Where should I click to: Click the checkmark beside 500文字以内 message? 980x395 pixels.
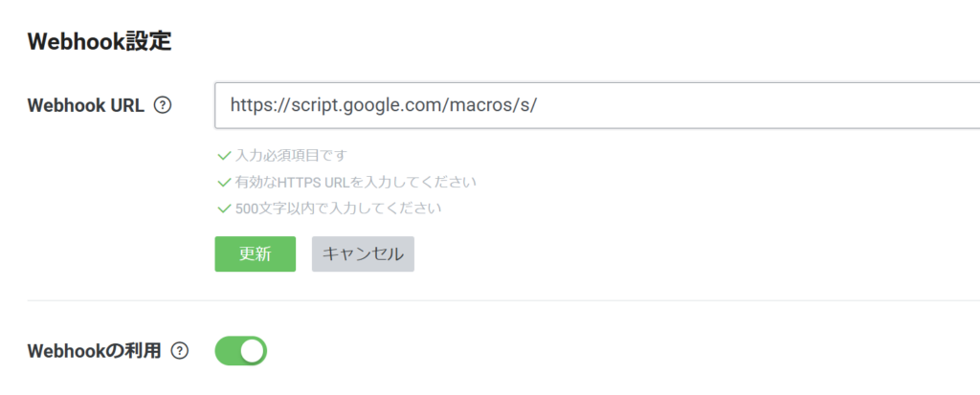coord(224,208)
